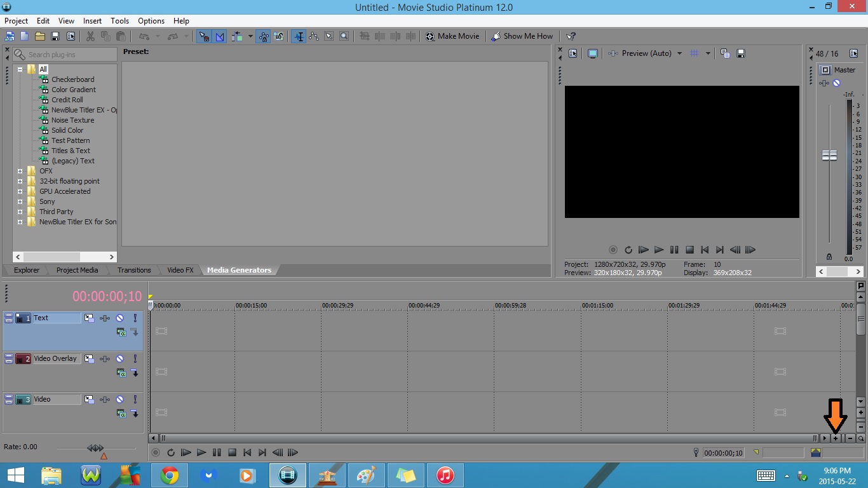868x488 pixels.
Task: Select the Selection Edit tool
Action: [329, 36]
